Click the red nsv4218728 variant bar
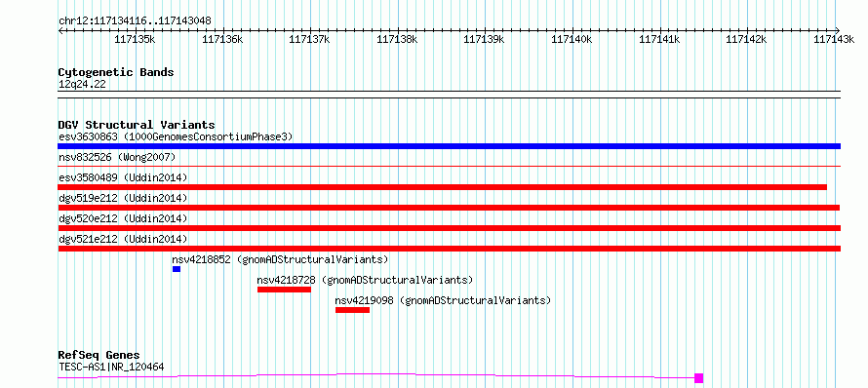This screenshot has height=388, width=868. (x=284, y=290)
